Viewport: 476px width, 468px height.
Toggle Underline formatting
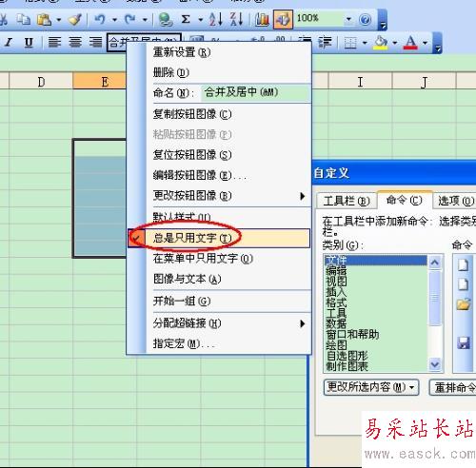[x=29, y=42]
